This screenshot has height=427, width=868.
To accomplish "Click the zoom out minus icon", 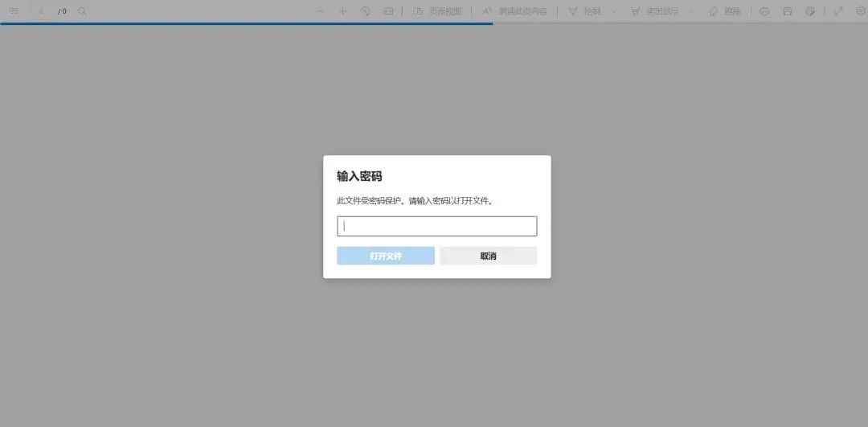I will click(x=320, y=11).
